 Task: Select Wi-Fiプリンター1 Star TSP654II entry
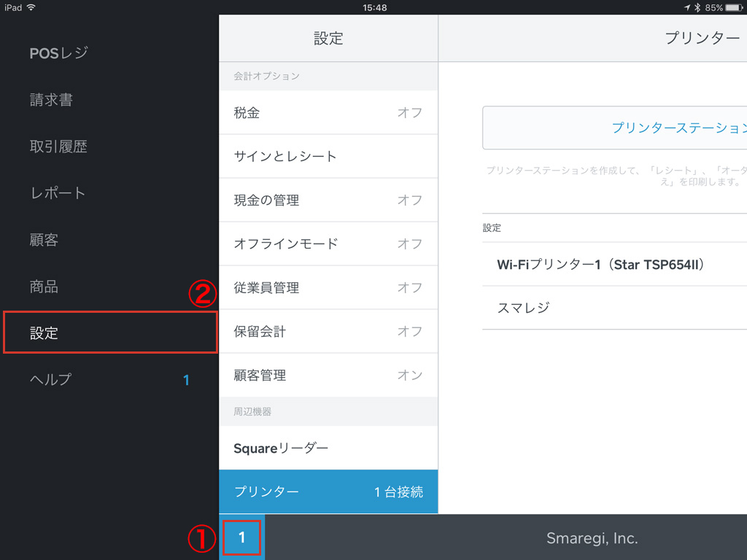click(614, 264)
